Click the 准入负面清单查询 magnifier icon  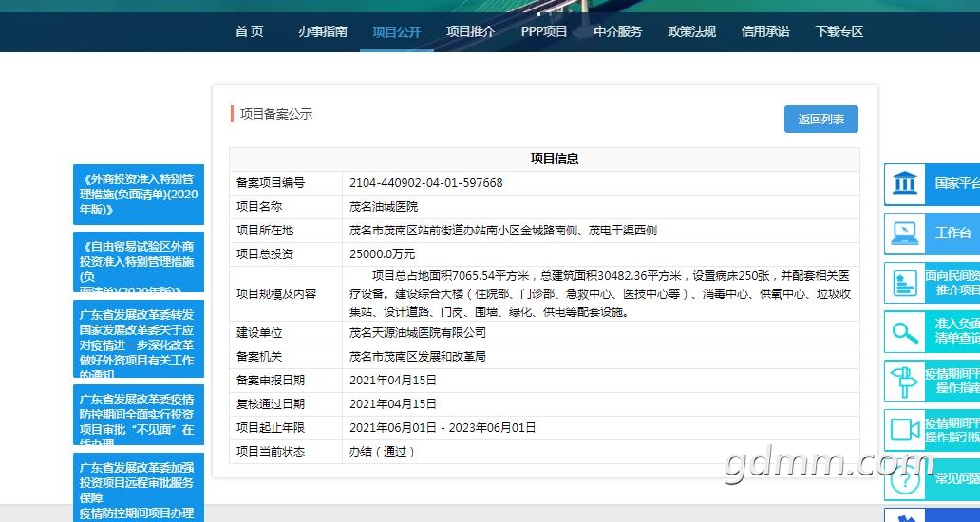click(x=905, y=332)
